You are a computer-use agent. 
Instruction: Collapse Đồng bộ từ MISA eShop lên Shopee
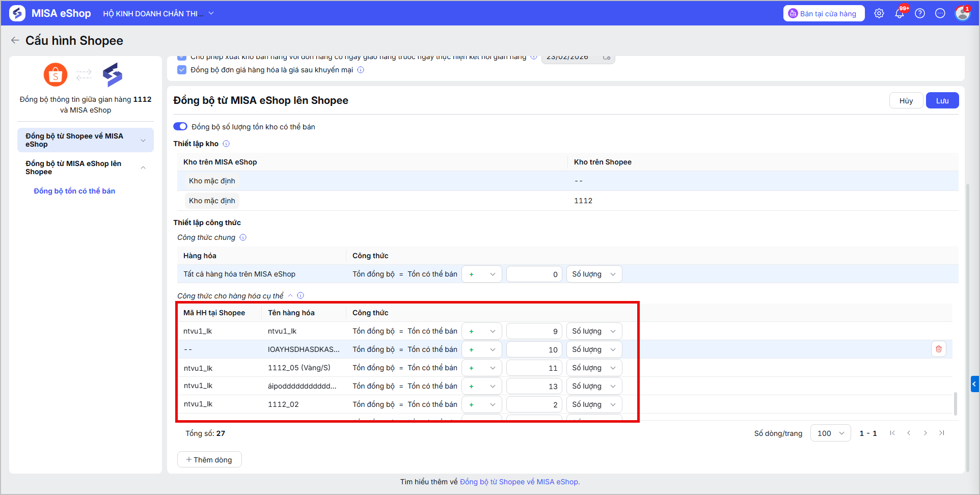[86, 168]
